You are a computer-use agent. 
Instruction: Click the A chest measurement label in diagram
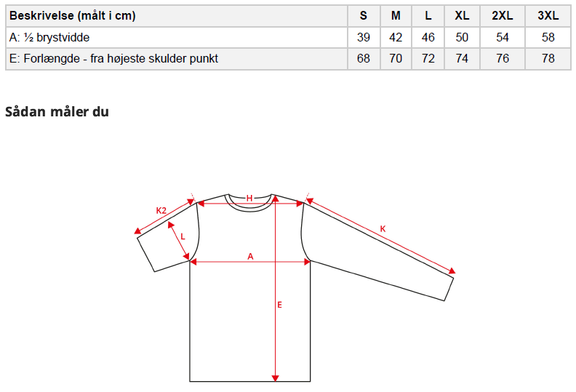tap(250, 256)
